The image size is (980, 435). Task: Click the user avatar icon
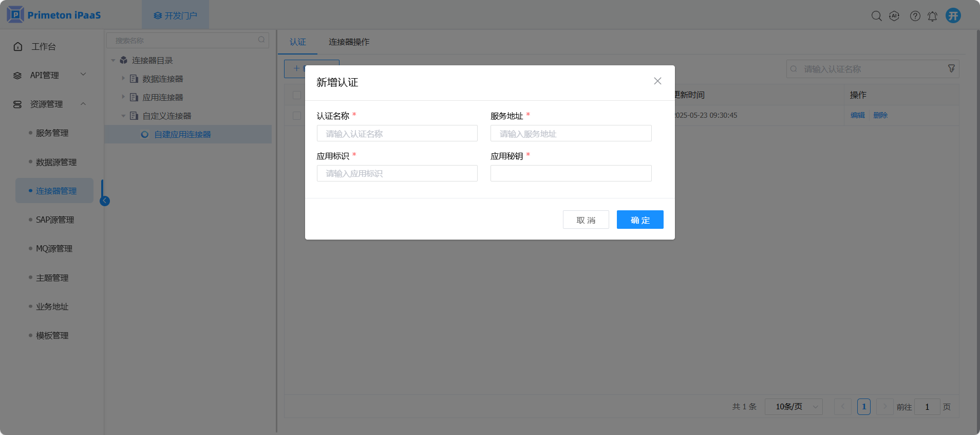(x=953, y=15)
